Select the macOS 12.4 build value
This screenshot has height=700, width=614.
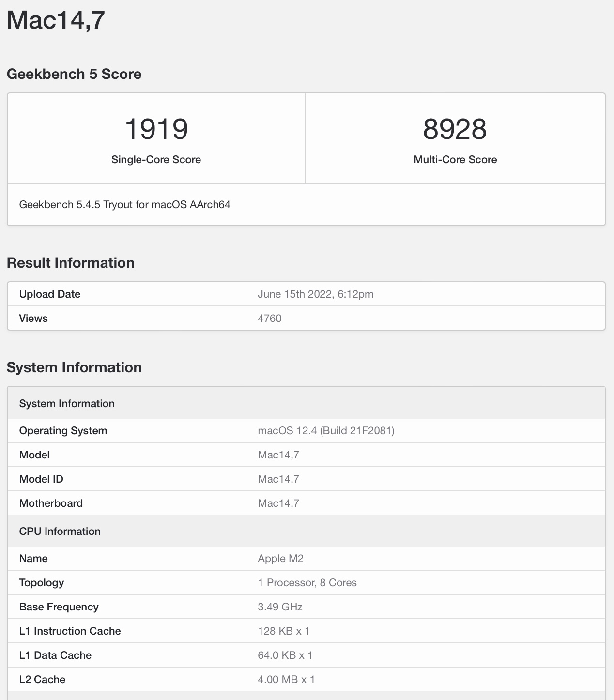point(326,431)
